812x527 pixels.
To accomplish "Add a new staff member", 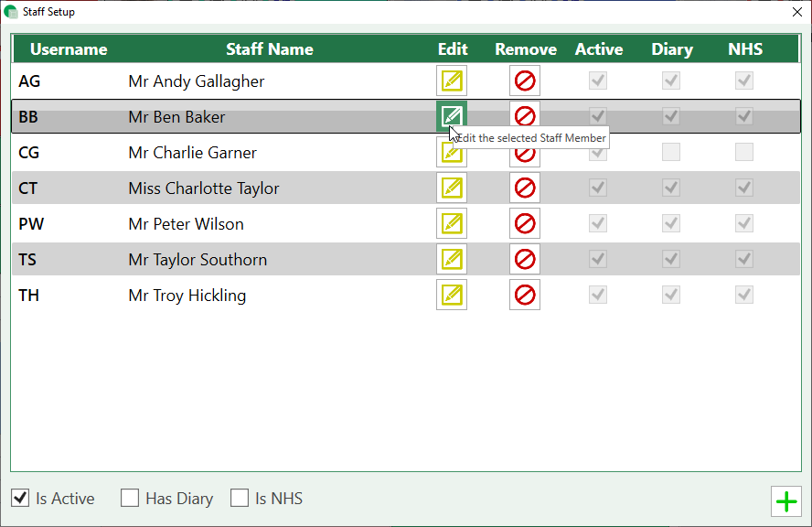I will pyautogui.click(x=785, y=501).
